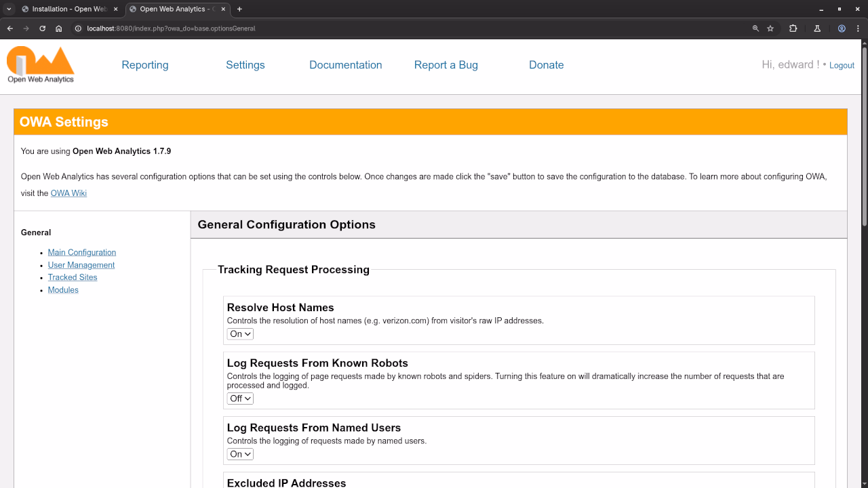Open the browser extensions puzzle icon

(x=793, y=28)
